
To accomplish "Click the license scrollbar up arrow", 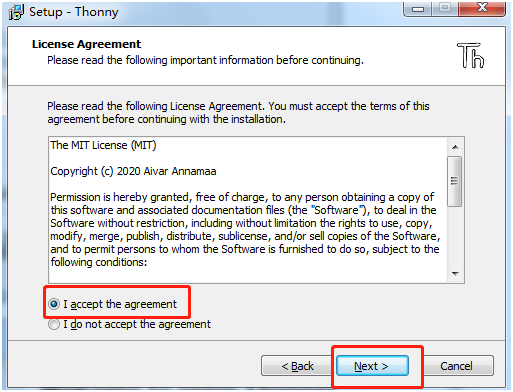I will click(x=455, y=147).
